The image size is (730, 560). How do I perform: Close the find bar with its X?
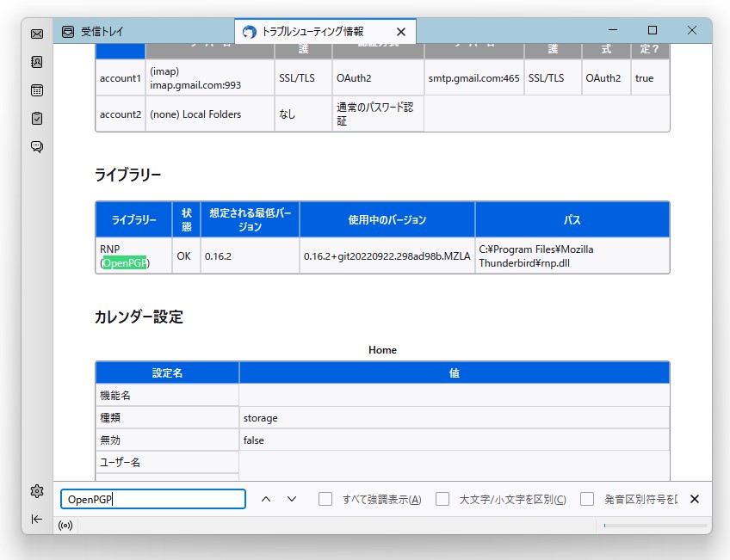694,499
